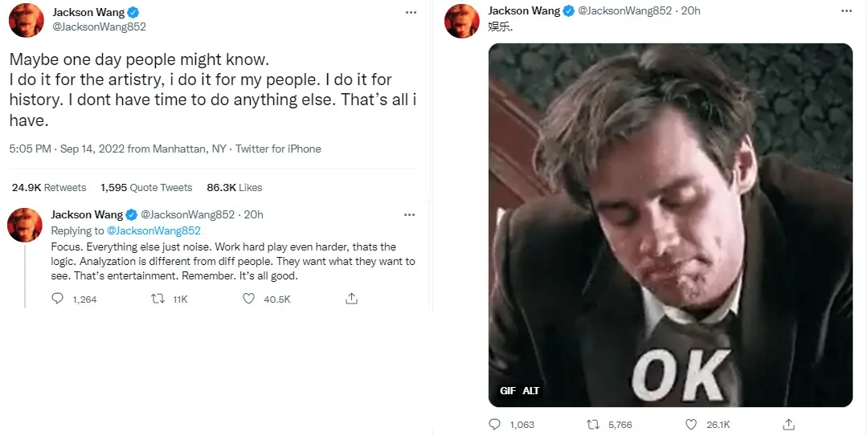Show the GIF's ALT description
This screenshot has width=868, height=436.
coord(531,391)
